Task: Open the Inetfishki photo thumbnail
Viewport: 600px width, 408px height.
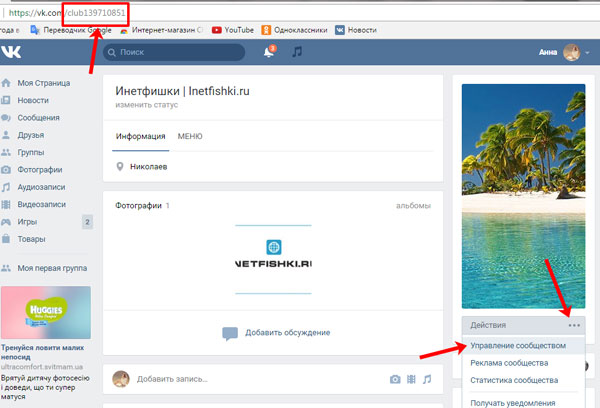Action: click(274, 258)
